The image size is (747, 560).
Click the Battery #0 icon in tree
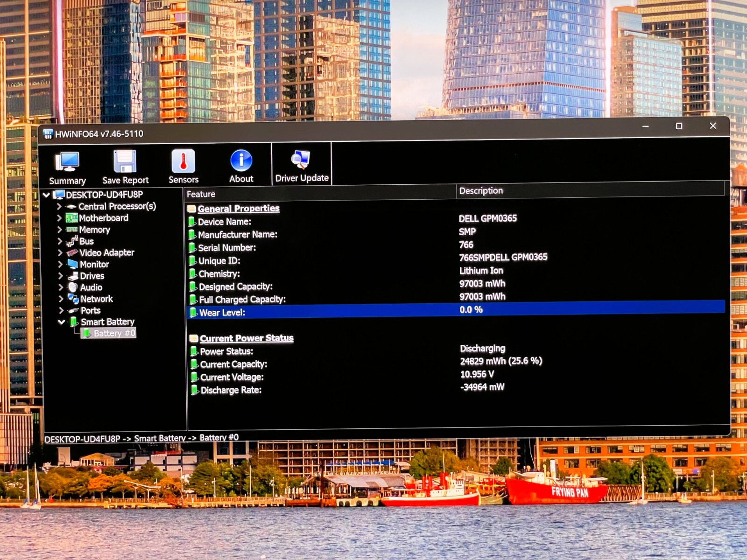point(87,333)
